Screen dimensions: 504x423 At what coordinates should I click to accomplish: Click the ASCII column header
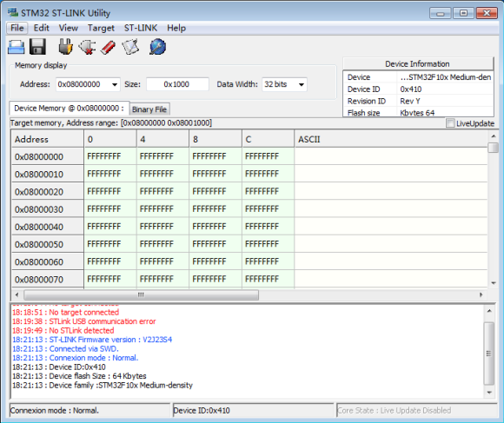tap(391, 139)
